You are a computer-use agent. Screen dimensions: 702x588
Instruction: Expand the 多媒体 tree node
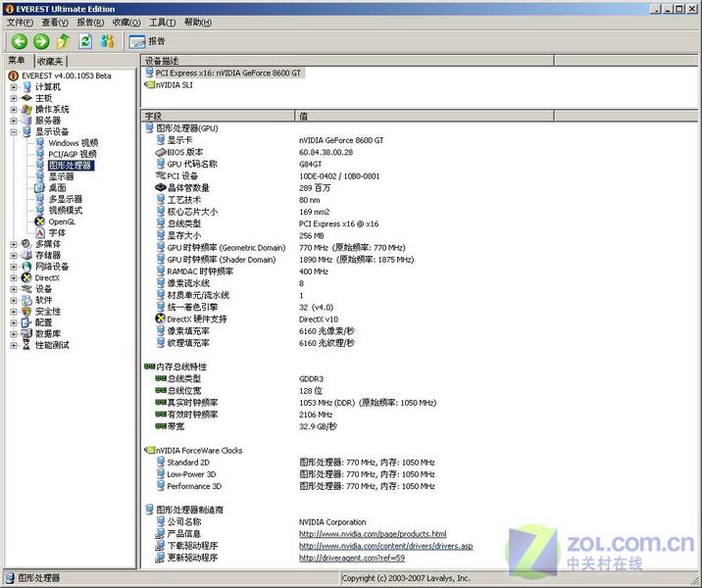[14, 244]
